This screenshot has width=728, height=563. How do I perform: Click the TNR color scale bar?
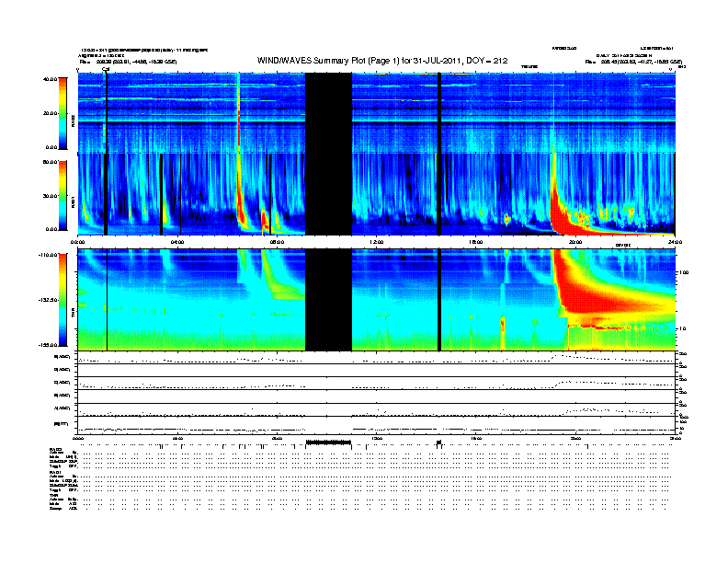click(x=63, y=300)
